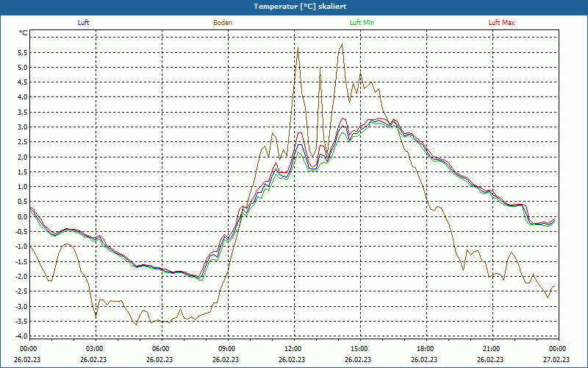588x368 pixels.
Task: Click the 5,0 y-axis value
Action: (23, 68)
